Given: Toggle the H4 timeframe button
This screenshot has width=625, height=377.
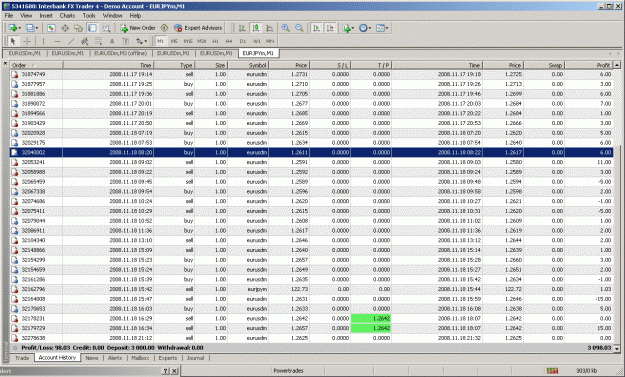Looking at the screenshot, I should coord(229,41).
